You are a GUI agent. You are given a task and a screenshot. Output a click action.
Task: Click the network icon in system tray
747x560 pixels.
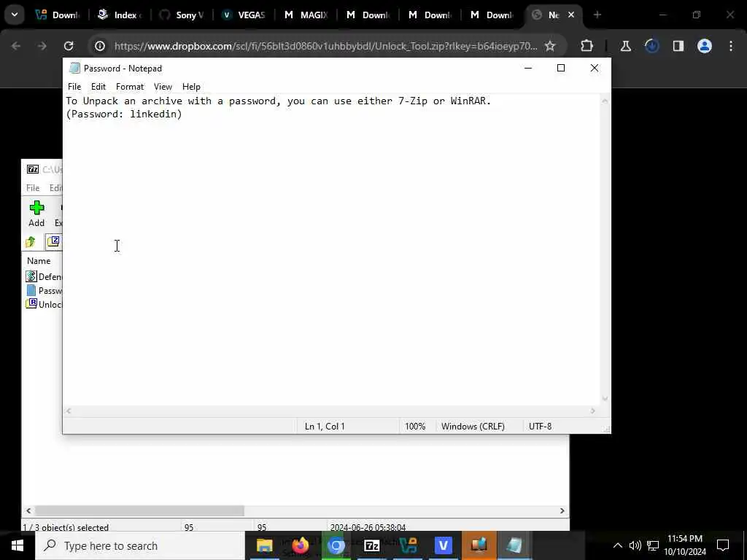653,545
